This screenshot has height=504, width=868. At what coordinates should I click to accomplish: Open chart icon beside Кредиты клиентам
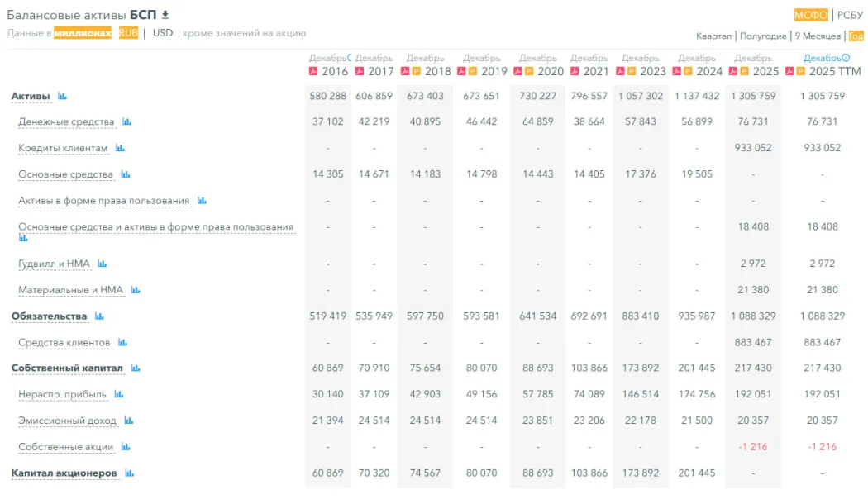pos(120,149)
